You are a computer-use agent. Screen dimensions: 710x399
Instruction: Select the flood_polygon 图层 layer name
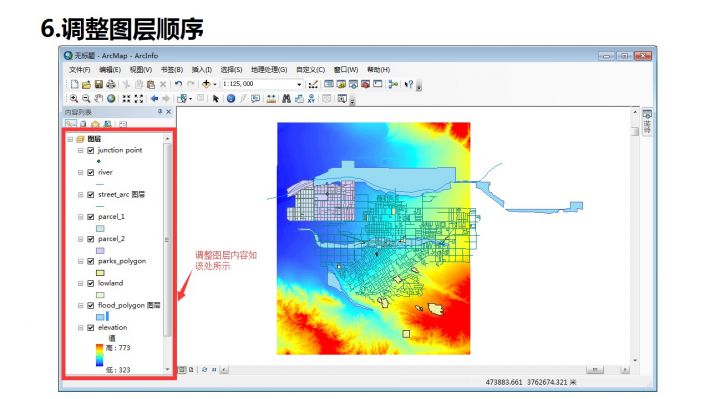[x=129, y=305]
